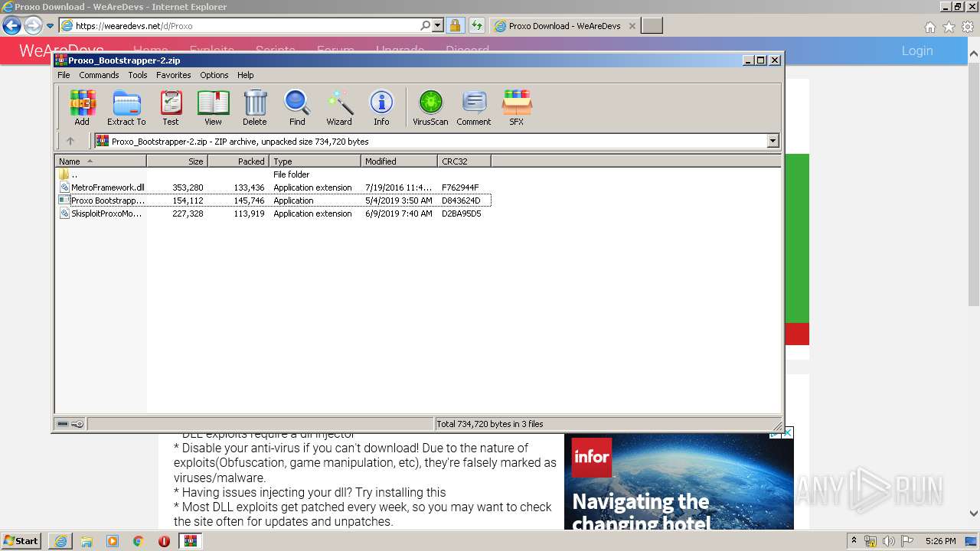
Task: Convert archive with SFX tool
Action: tap(517, 107)
